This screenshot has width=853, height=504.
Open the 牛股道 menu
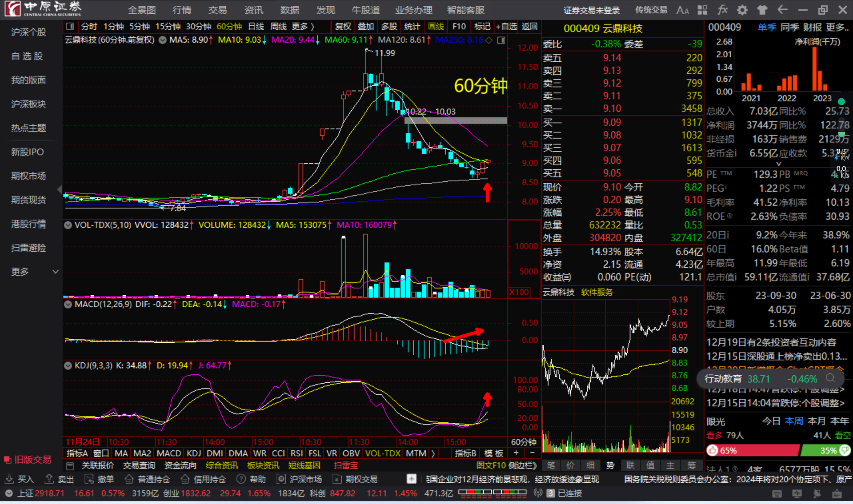tap(366, 10)
